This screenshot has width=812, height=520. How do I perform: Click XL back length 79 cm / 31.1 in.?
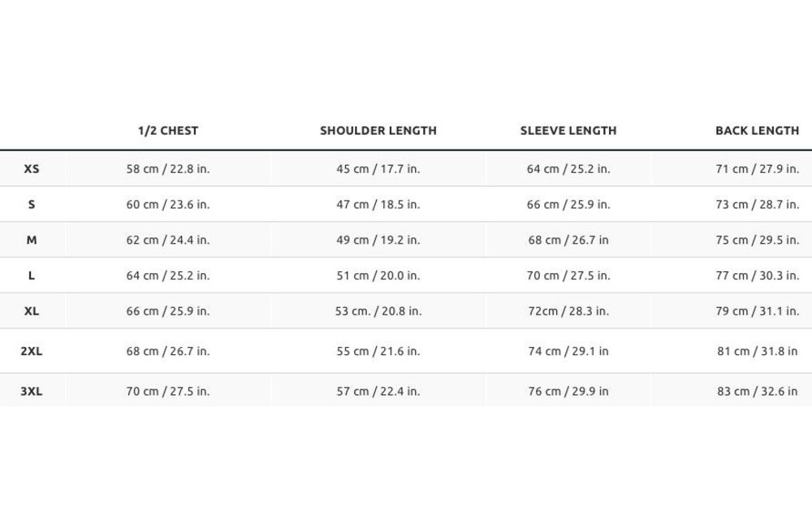point(757,311)
